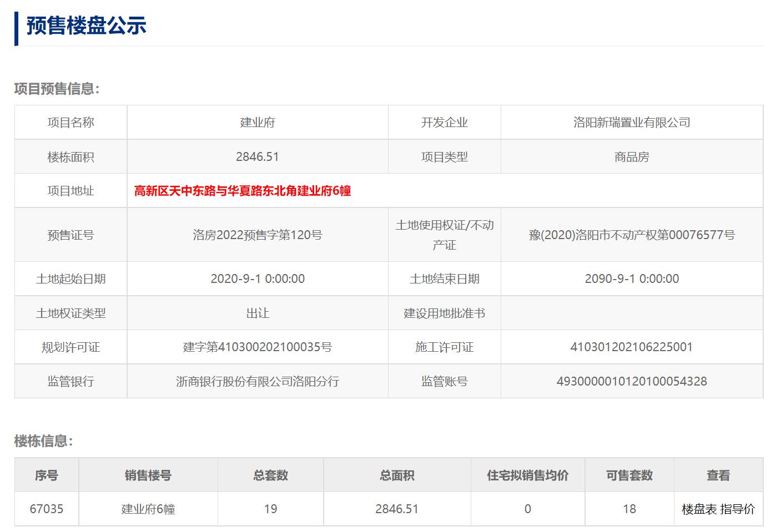Viewport: 776px width, 532px height.
Task: Select the 出让 land certificate type
Action: pyautogui.click(x=257, y=313)
